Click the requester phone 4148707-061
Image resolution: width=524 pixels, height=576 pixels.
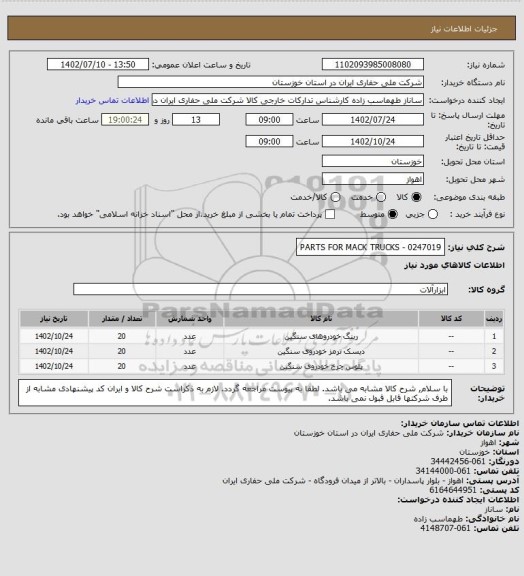pos(445,528)
